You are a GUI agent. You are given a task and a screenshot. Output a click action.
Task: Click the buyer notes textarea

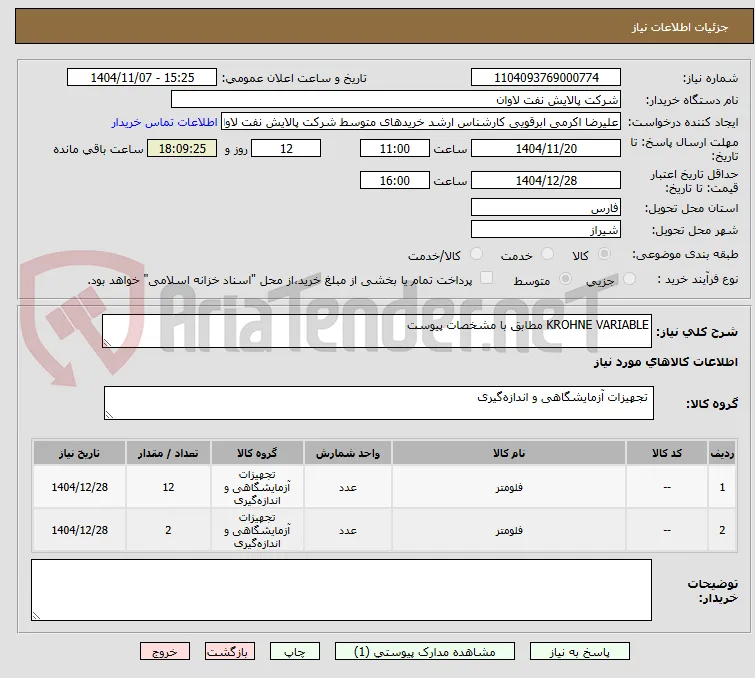coord(341,590)
